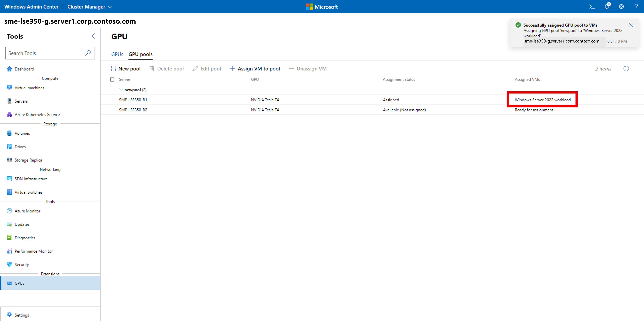
Task: Open the Cluster Manager dropdown
Action: pos(89,7)
